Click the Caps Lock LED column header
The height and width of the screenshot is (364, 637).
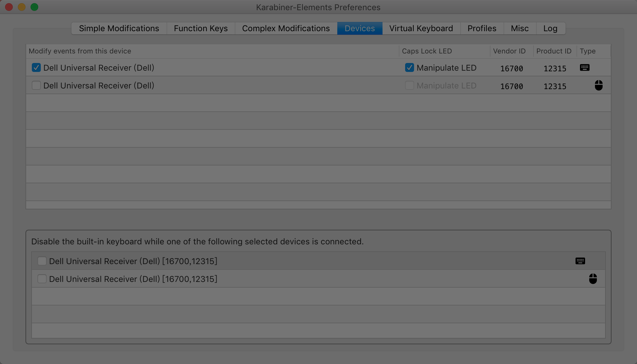pyautogui.click(x=427, y=51)
